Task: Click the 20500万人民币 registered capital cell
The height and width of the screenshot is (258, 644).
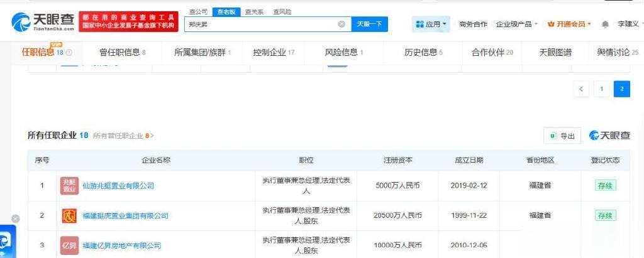Action: point(397,215)
